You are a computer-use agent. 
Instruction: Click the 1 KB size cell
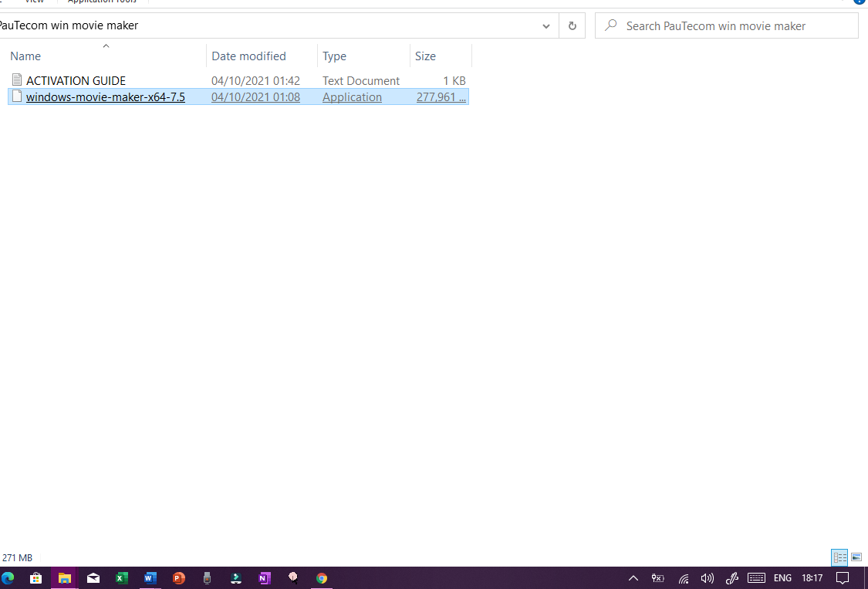(x=454, y=81)
